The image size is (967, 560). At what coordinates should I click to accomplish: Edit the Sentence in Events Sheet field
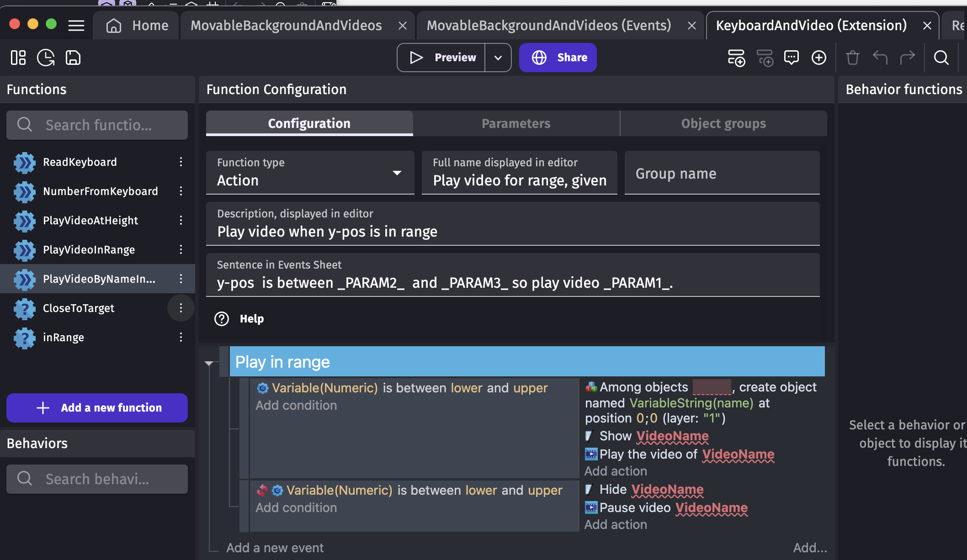pyautogui.click(x=513, y=275)
